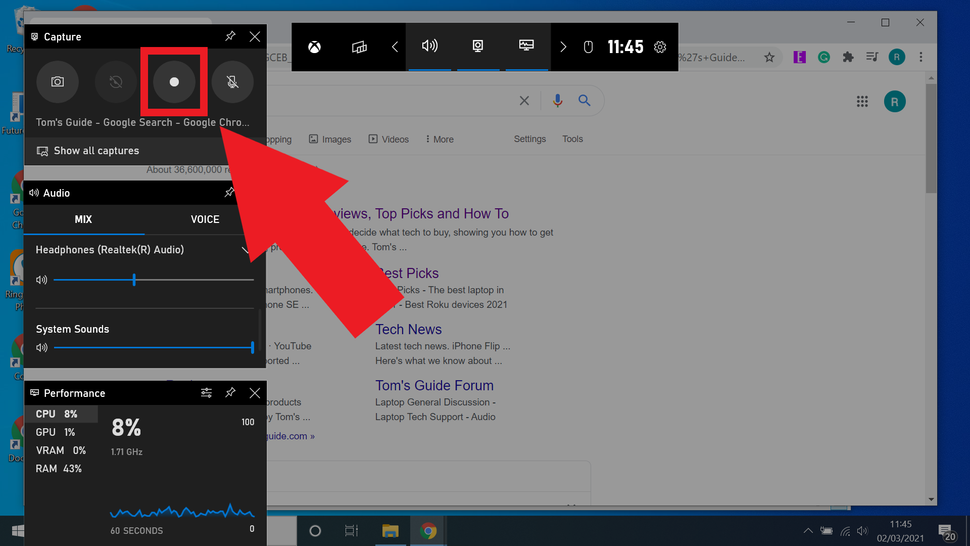Open the Tom's Guide Forum link
Image resolution: width=970 pixels, height=546 pixels.
pos(434,385)
